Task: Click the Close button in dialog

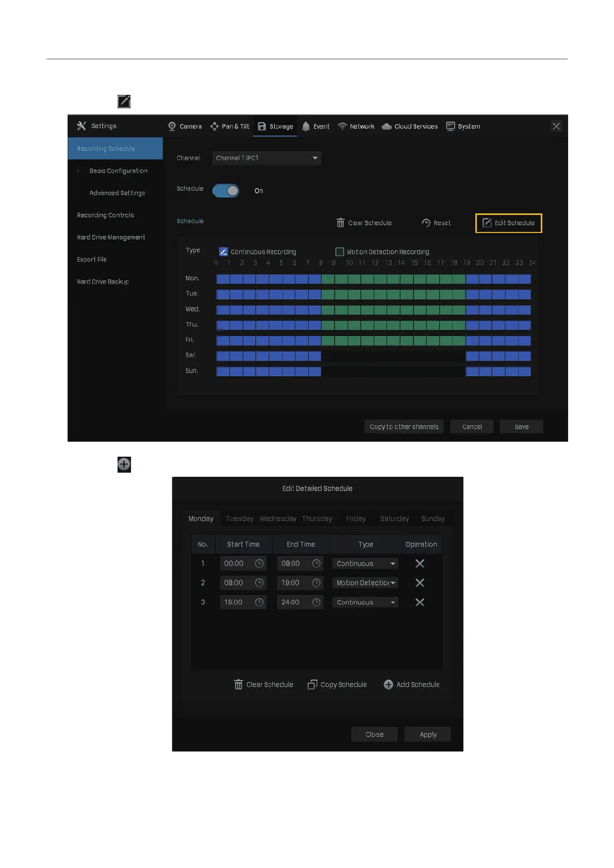Action: point(374,735)
